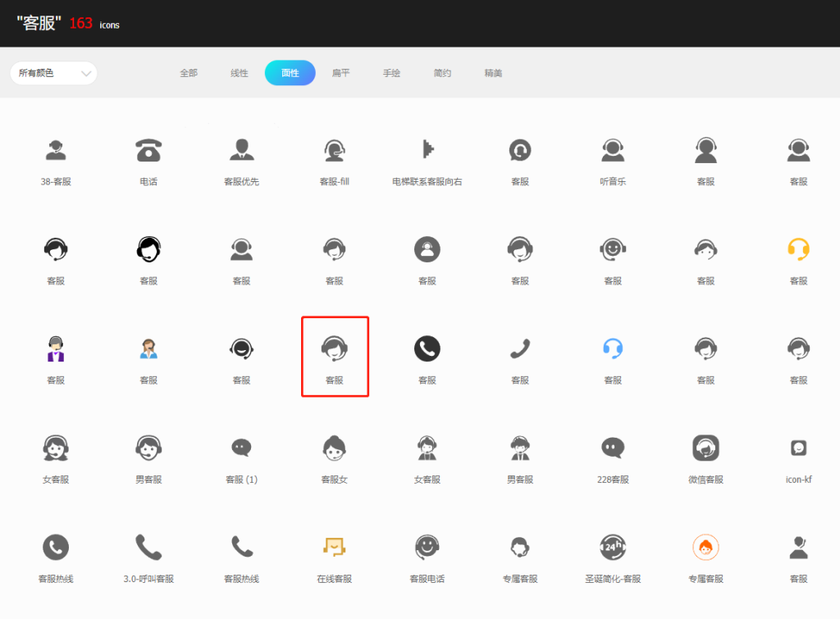Select the blue headset 客服 icon
Viewport: 840px width, 619px height.
(x=613, y=348)
